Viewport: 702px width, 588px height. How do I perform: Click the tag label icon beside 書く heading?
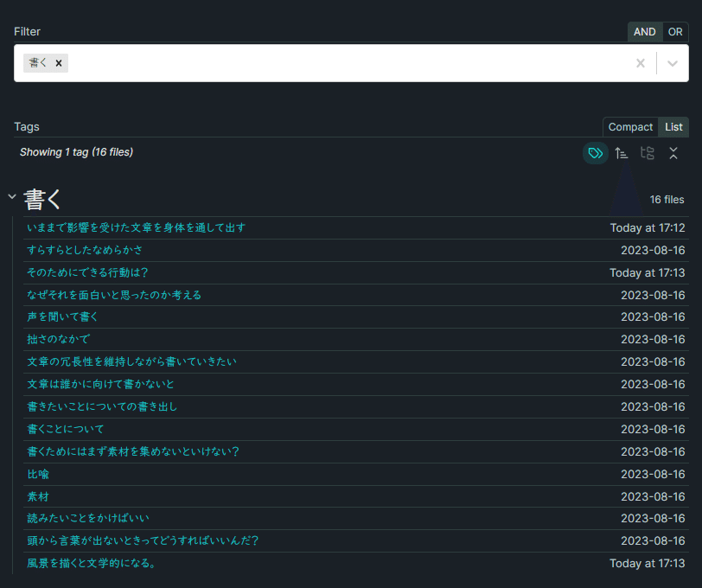[595, 153]
